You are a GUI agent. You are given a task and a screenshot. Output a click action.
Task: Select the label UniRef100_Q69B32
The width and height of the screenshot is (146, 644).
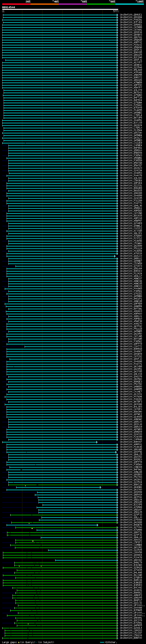click(131, 65)
